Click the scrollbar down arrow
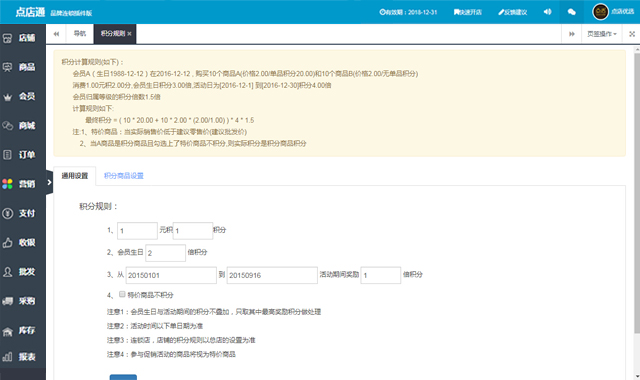This screenshot has height=380, width=640. pos(637,376)
